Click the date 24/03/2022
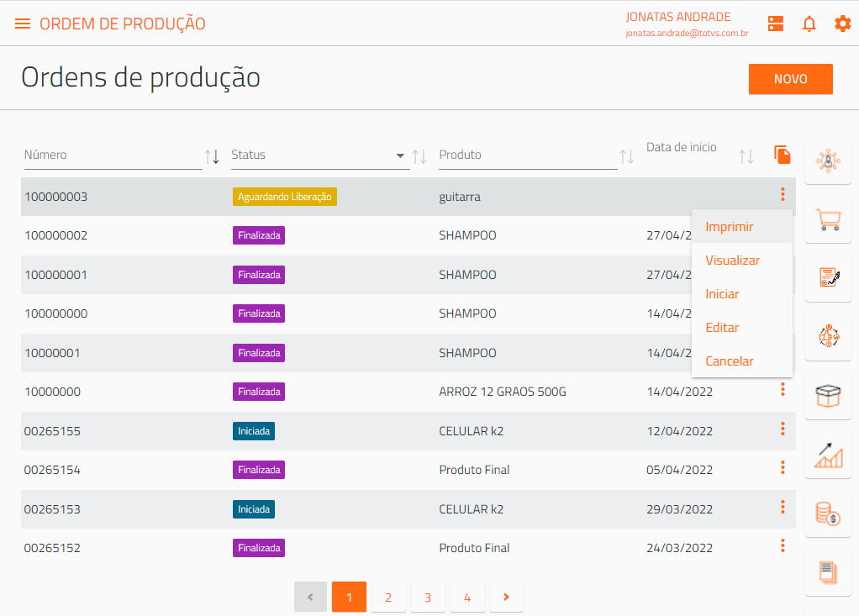Image resolution: width=859 pixels, height=616 pixels. point(679,548)
